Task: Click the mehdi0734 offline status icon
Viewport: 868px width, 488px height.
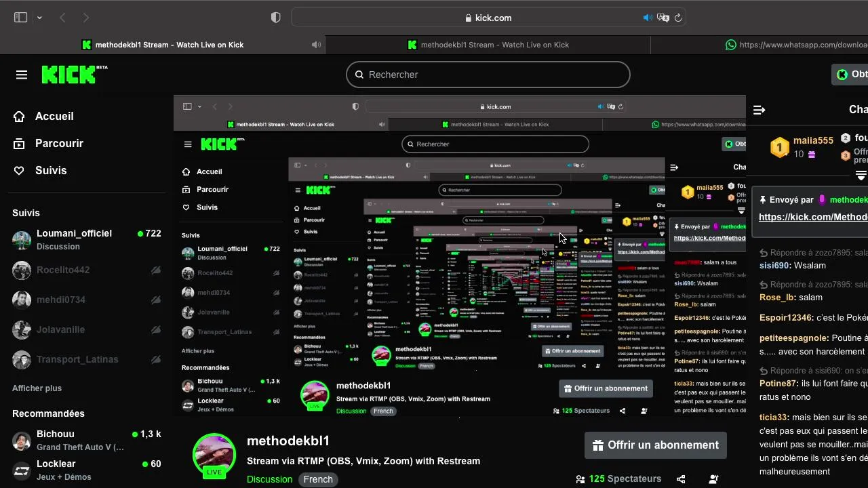Action: pyautogui.click(x=156, y=300)
